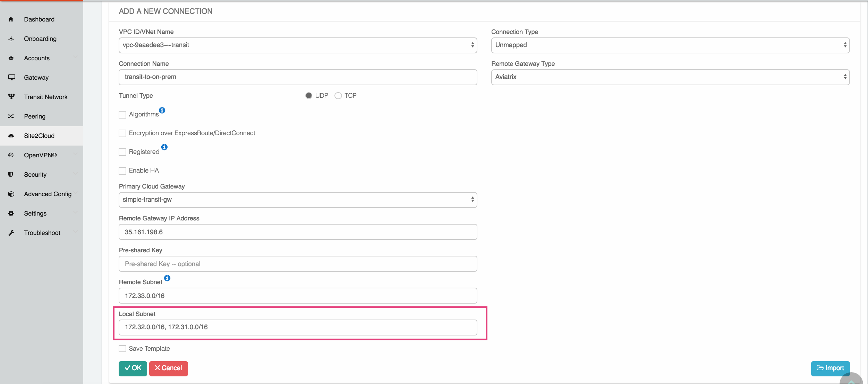Select the Onboarding airplane icon
Image resolution: width=868 pixels, height=384 pixels.
pos(11,38)
